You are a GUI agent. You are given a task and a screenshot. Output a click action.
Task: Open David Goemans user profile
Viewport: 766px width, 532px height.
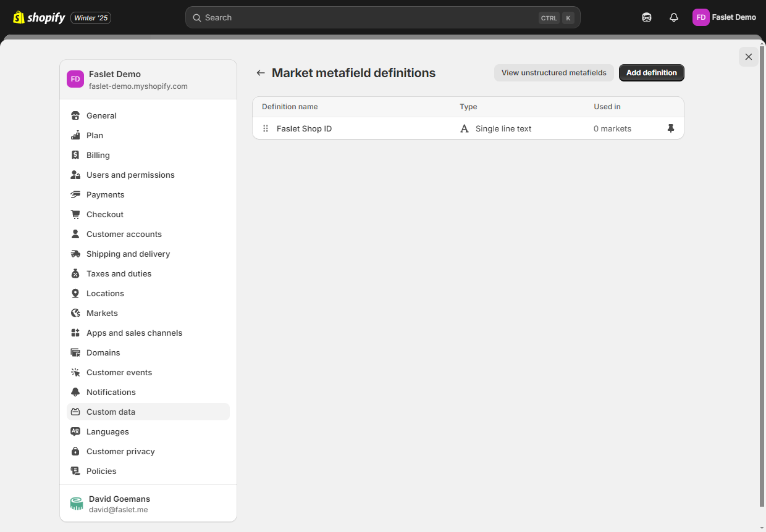(x=148, y=504)
